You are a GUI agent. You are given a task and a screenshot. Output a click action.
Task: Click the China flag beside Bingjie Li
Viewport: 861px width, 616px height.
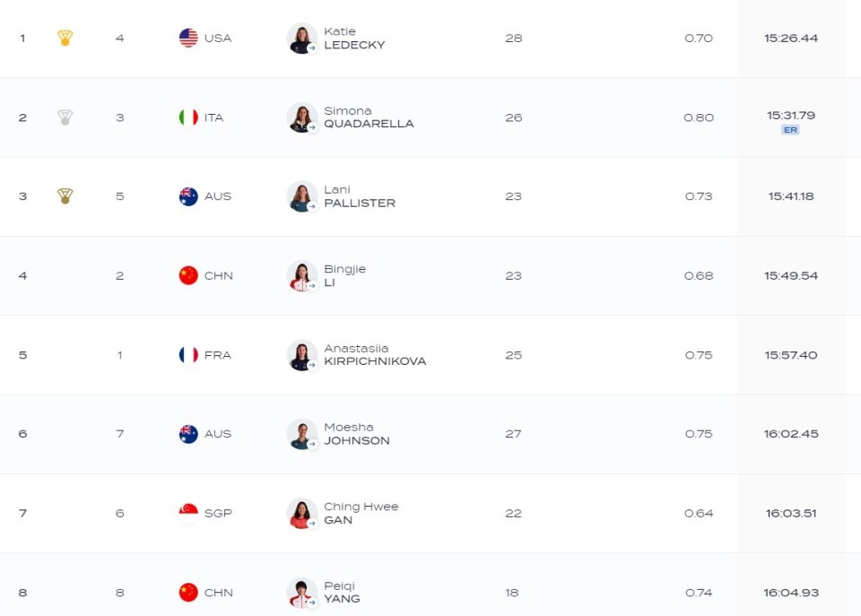tap(188, 275)
